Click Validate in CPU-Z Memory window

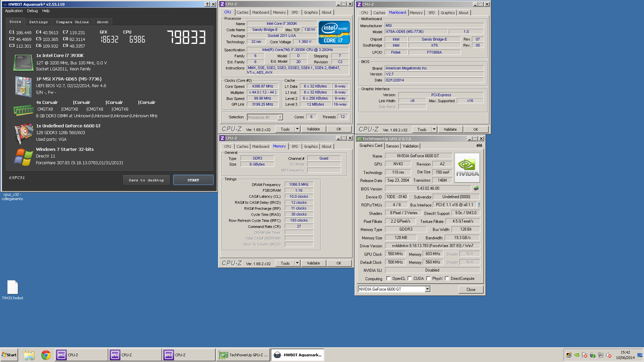(x=313, y=263)
